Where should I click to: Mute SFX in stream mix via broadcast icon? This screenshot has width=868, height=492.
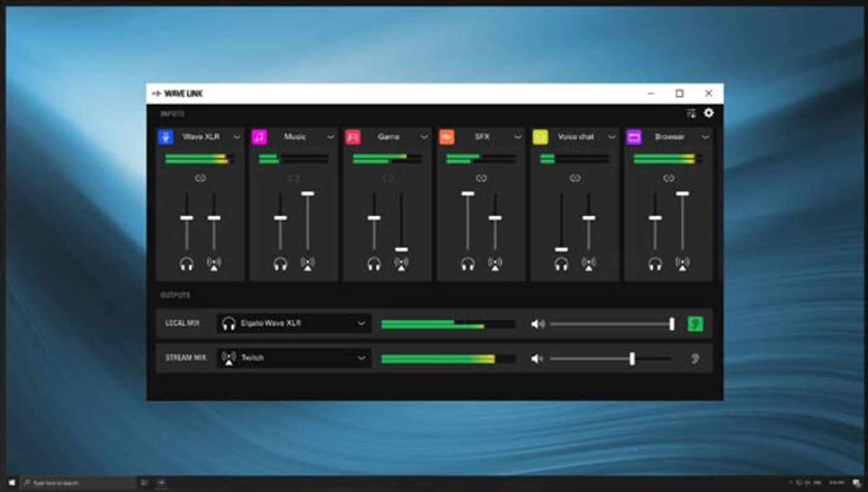(x=495, y=264)
